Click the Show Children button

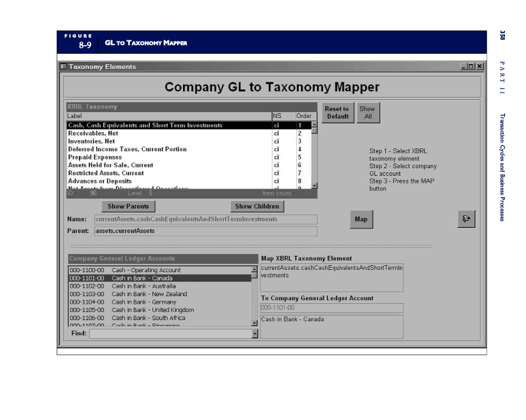[x=257, y=206]
